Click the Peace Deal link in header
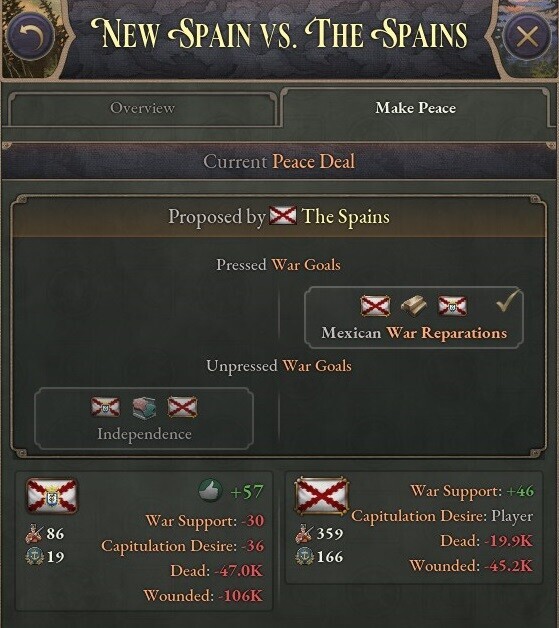Screen dimensions: 559x628 [314, 162]
